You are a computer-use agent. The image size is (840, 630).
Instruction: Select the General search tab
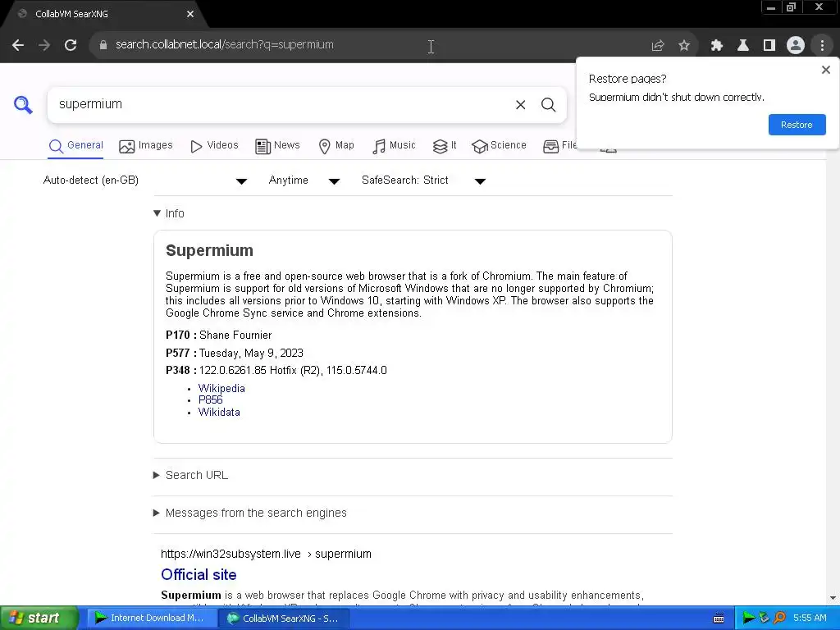75,145
